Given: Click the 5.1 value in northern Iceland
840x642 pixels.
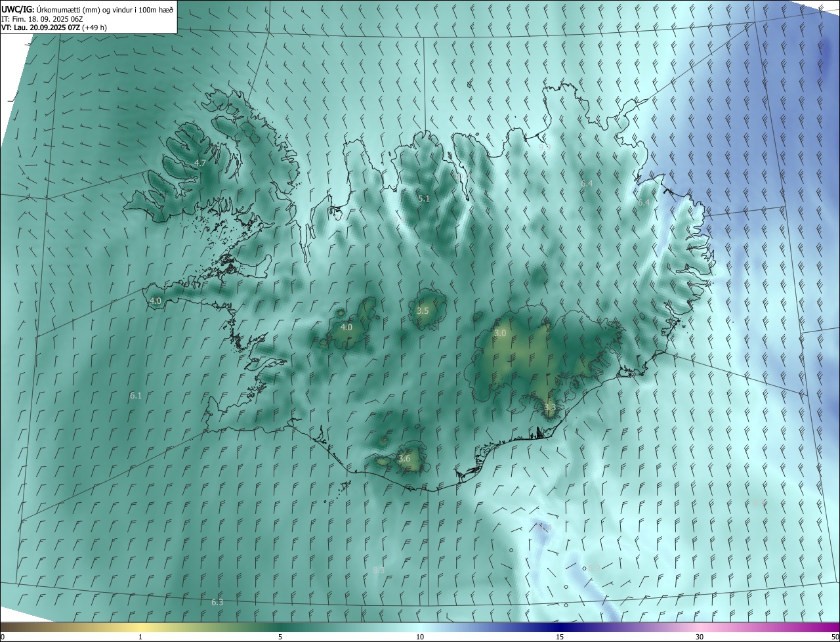Looking at the screenshot, I should tap(424, 198).
